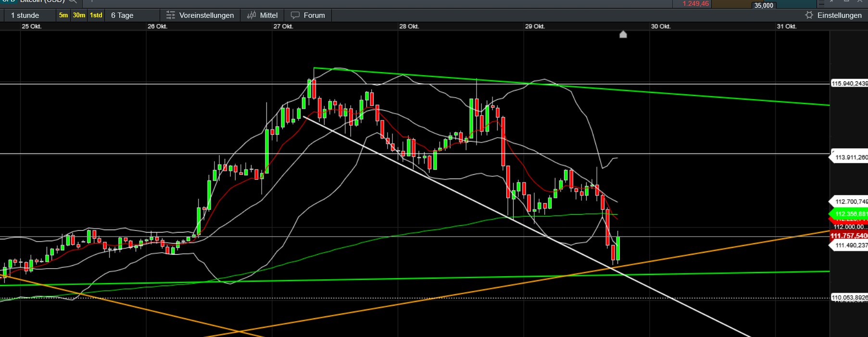Image resolution: width=868 pixels, height=337 pixels.
Task: Click the 115.940 horizontal line price label
Action: click(849, 84)
